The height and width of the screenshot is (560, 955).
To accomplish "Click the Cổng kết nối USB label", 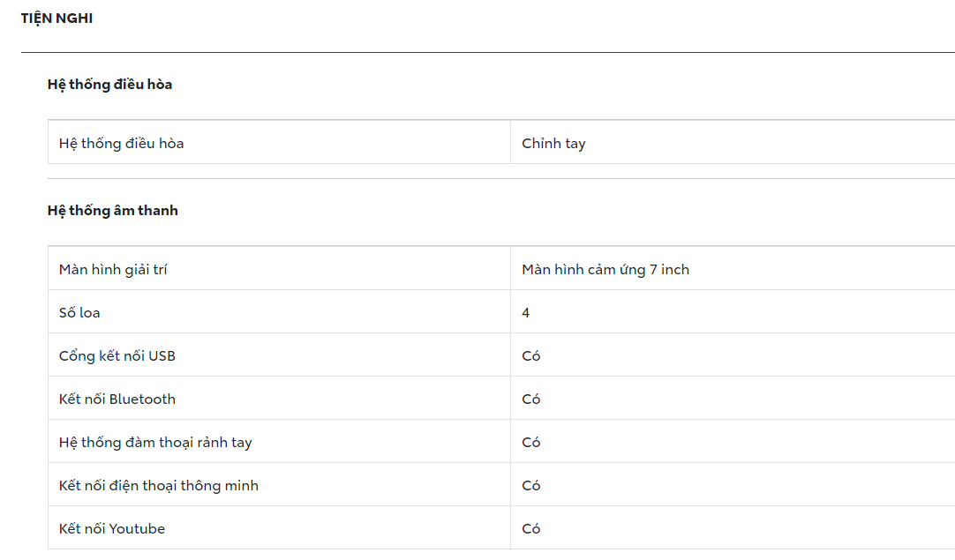I will (x=117, y=355).
